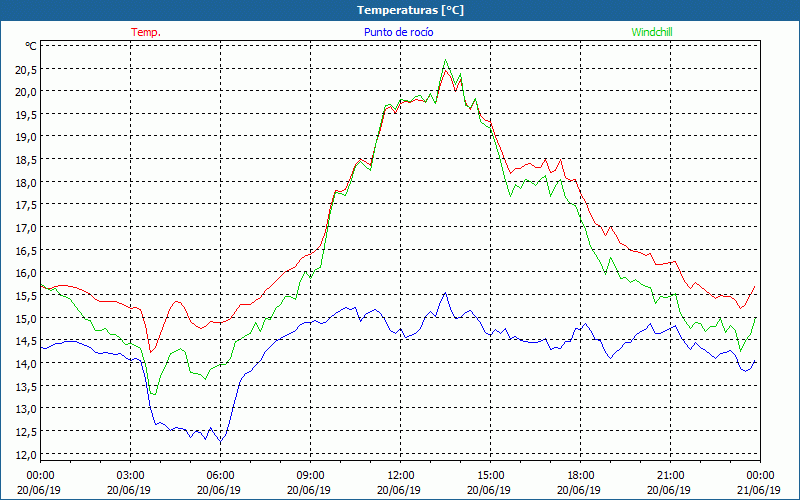Click the 18,0 value on the y-axis
Screen dimensions: 800x500
coord(26,183)
